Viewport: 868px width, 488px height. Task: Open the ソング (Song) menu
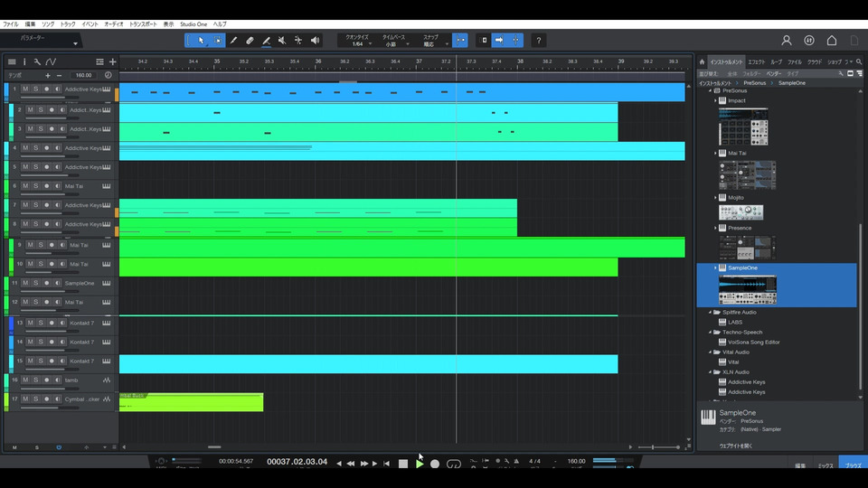48,24
